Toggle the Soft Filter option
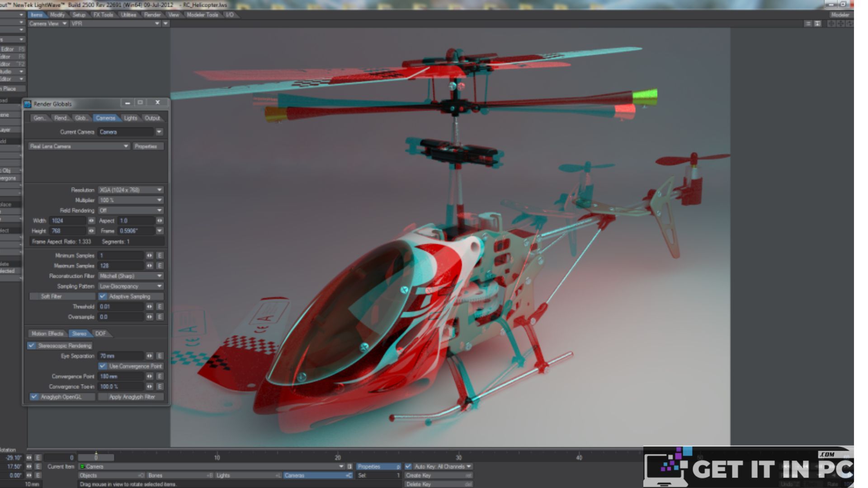This screenshot has width=868, height=488. (x=62, y=296)
